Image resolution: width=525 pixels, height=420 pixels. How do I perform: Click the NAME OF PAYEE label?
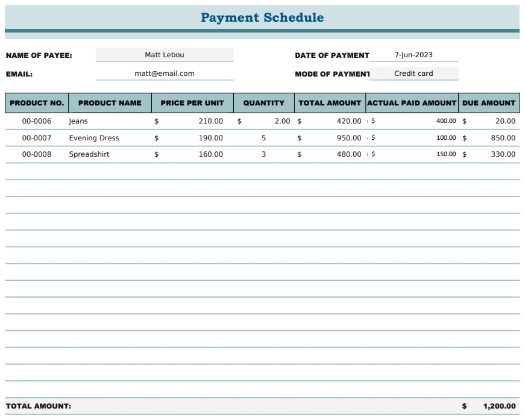coord(39,55)
